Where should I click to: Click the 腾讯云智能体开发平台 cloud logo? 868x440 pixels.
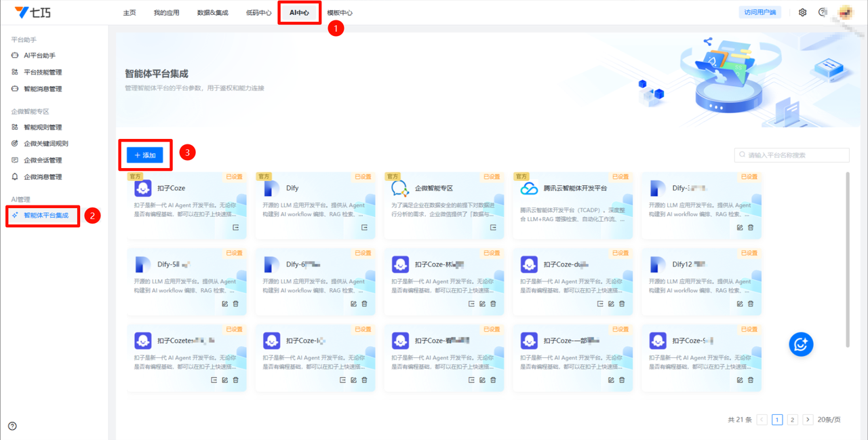pos(529,188)
